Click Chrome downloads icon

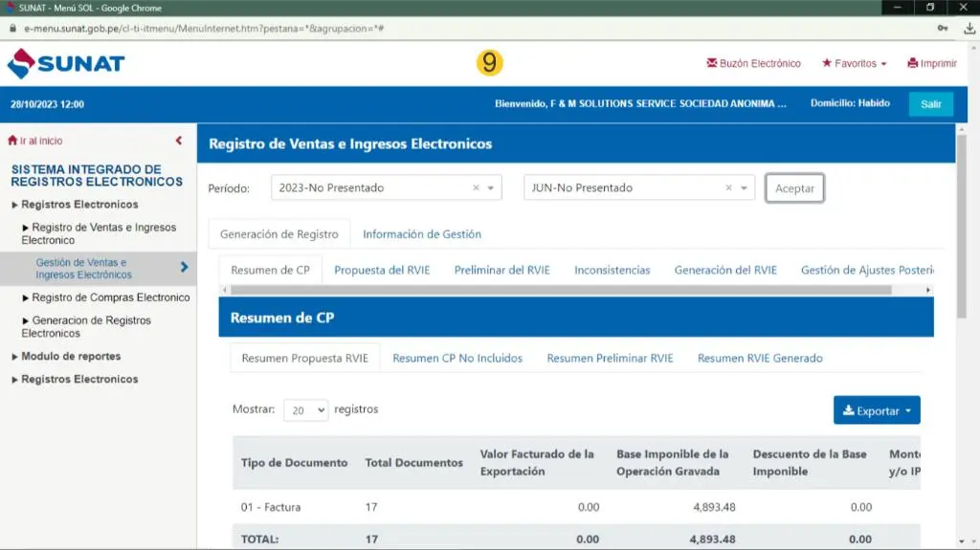pyautogui.click(x=969, y=29)
